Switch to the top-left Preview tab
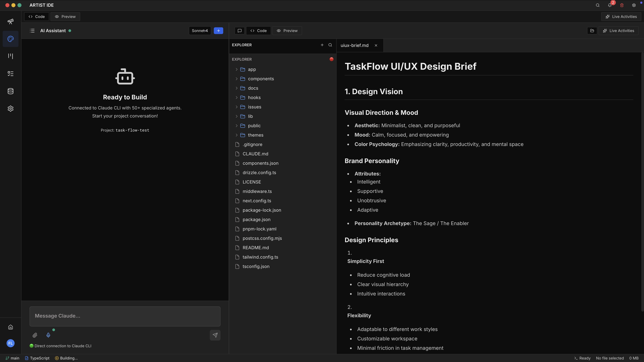This screenshot has height=362, width=644. click(x=65, y=17)
